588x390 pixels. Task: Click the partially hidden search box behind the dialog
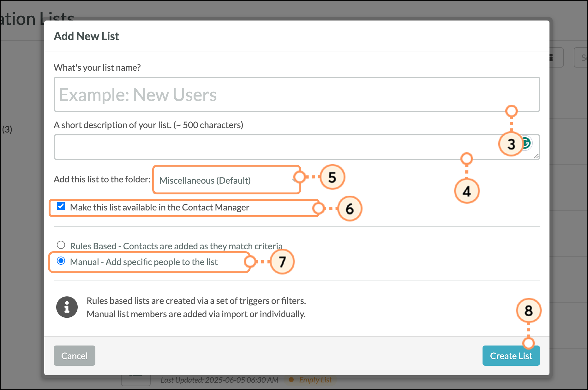point(582,57)
